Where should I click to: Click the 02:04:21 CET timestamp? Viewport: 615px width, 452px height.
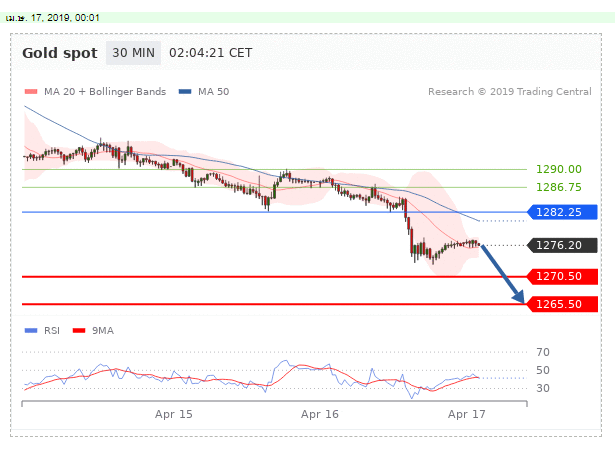click(x=211, y=53)
